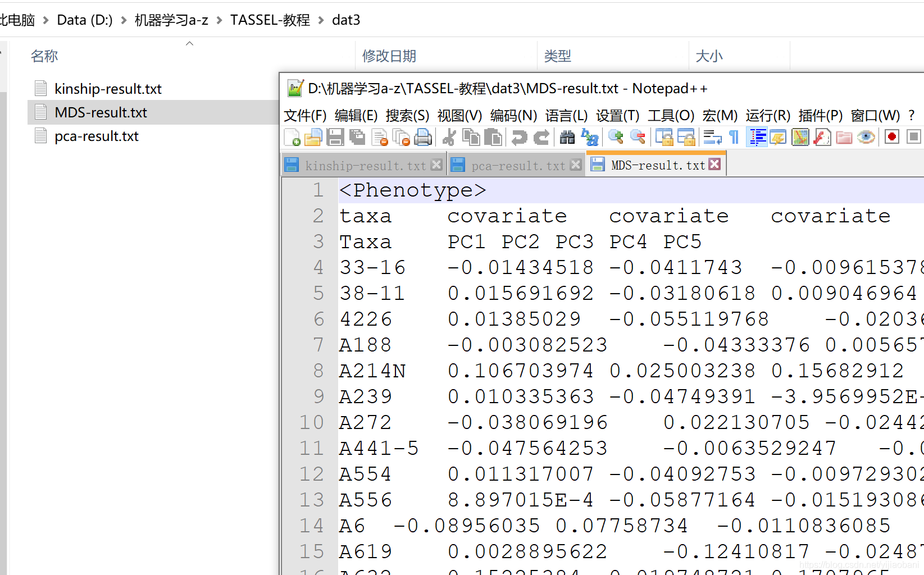Viewport: 924px width, 575px height.
Task: Click the Print toolbar icon
Action: (x=424, y=136)
